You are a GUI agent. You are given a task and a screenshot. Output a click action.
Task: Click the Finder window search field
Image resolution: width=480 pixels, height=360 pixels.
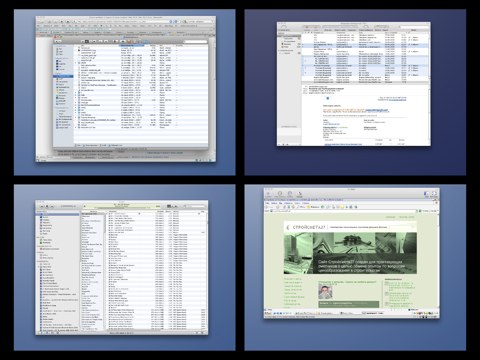click(195, 42)
